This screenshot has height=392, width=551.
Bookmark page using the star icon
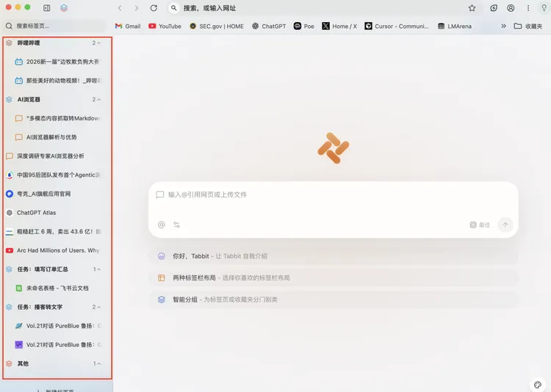pos(472,8)
